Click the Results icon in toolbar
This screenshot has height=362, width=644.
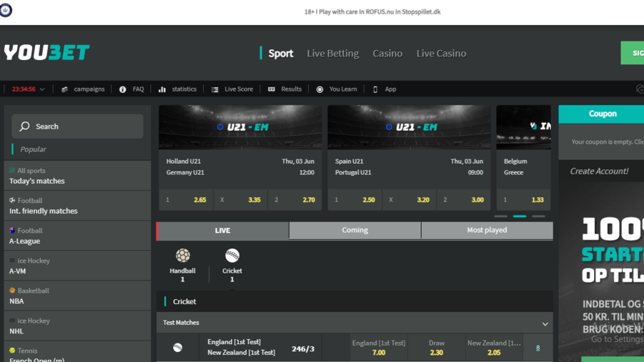[272, 89]
